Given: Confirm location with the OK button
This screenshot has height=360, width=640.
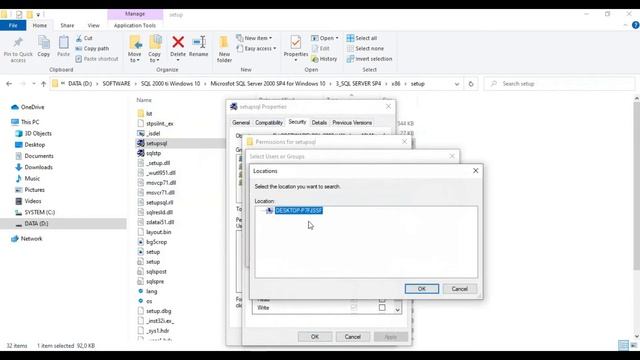Looking at the screenshot, I should click(x=422, y=289).
